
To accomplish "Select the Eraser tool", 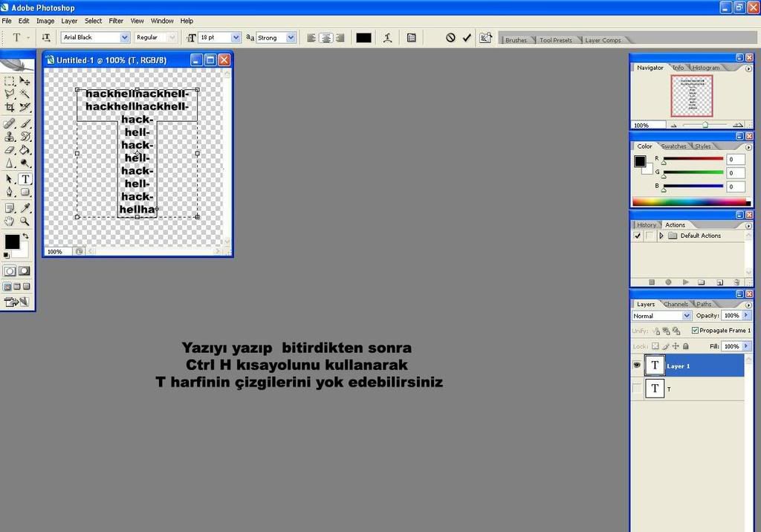I will point(10,150).
